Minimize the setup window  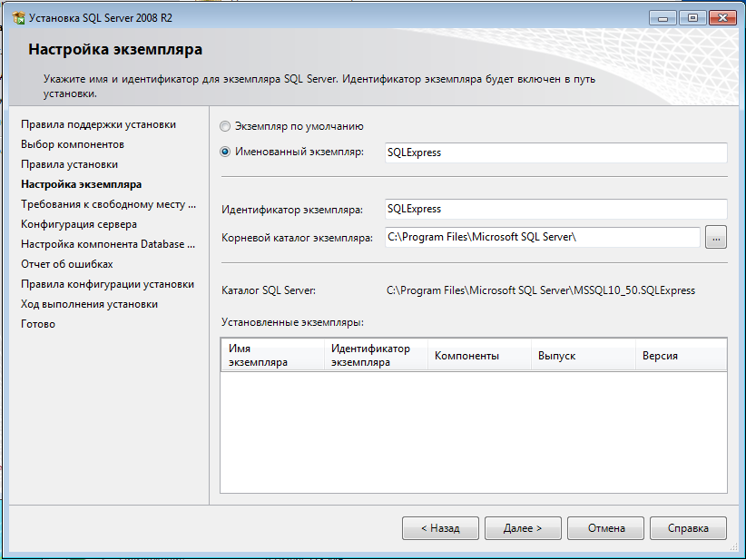pos(663,18)
